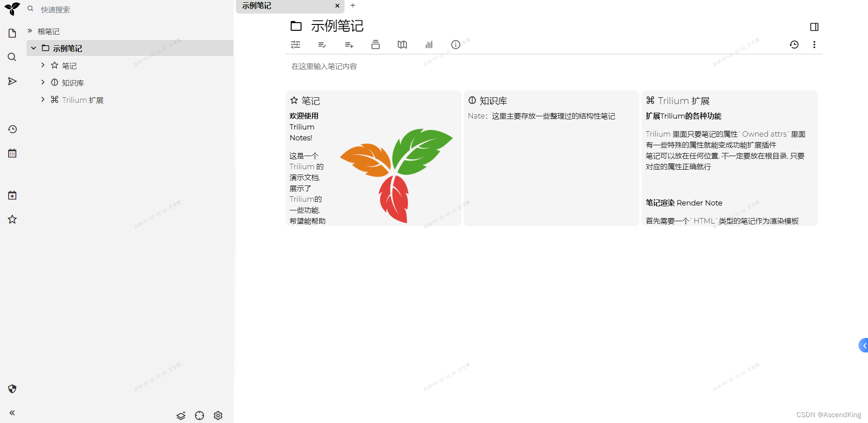Open recent changes in the left sidebar
The width and height of the screenshot is (868, 423).
pos(12,129)
